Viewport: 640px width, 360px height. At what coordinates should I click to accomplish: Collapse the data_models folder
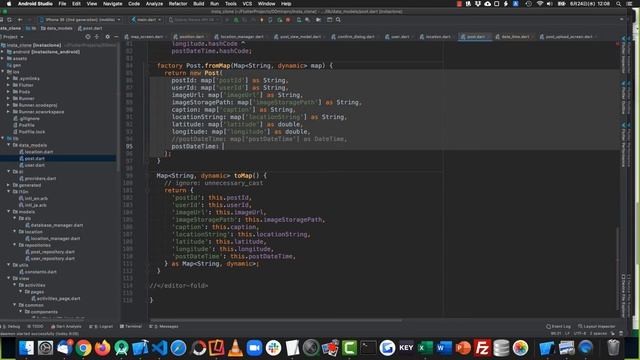[9, 145]
